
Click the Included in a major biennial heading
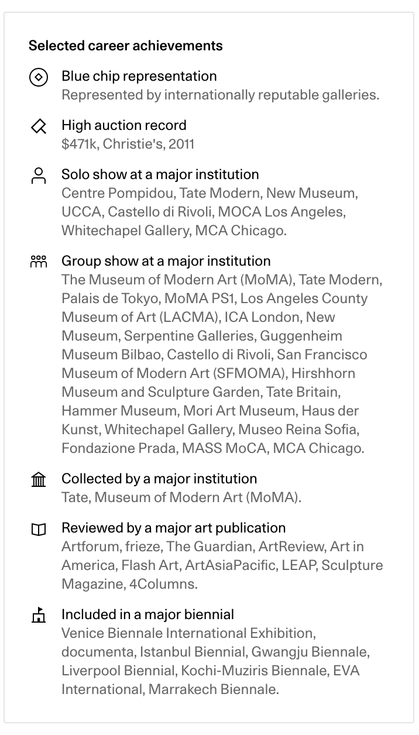[148, 615]
